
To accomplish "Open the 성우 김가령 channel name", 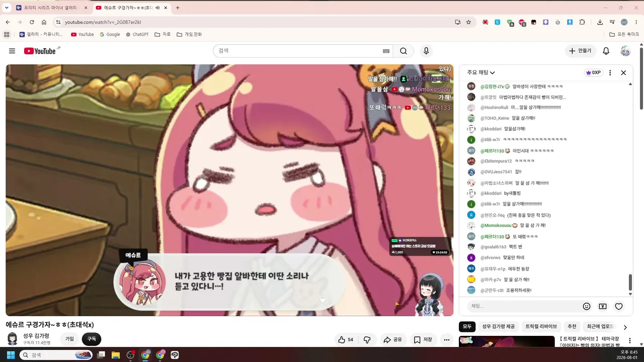I will pyautogui.click(x=36, y=336).
